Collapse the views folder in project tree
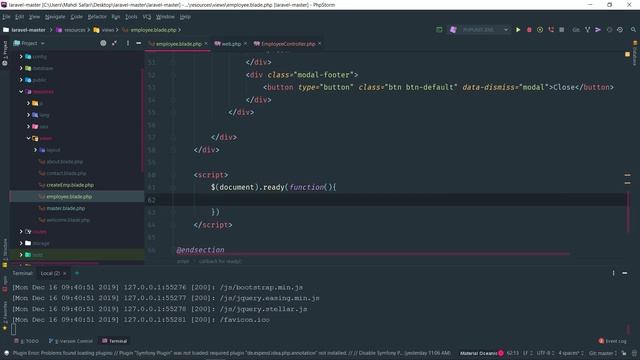Image resolution: width=640 pixels, height=360 pixels. [28, 138]
